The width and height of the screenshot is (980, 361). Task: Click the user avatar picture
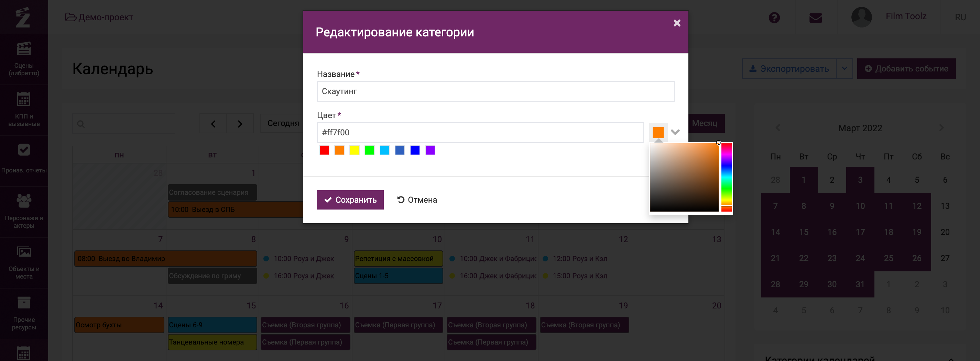(861, 17)
